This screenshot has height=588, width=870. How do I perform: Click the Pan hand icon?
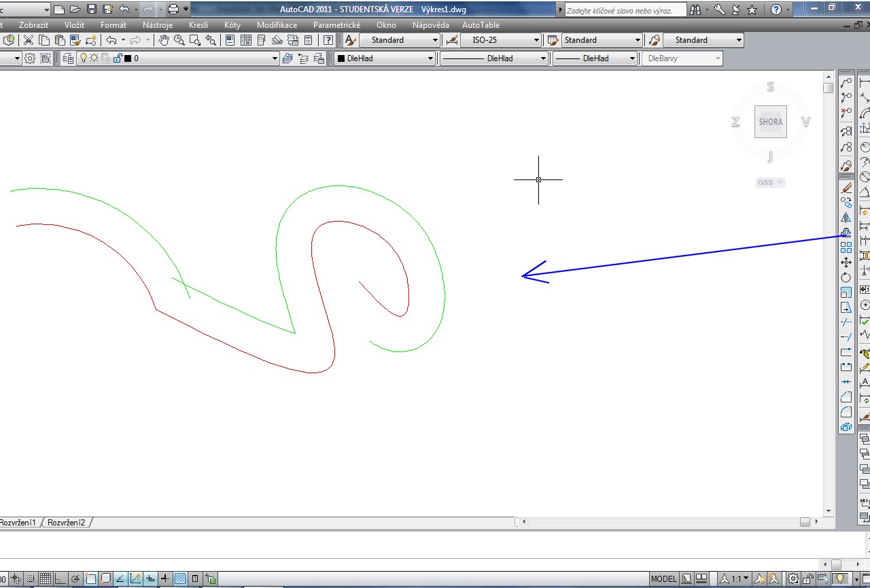click(x=164, y=40)
